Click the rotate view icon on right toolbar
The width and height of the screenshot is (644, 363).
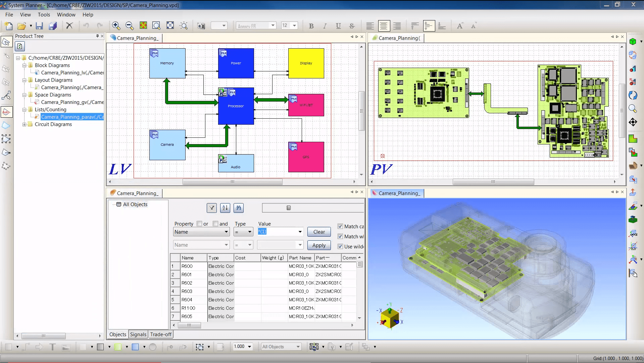[x=633, y=96]
